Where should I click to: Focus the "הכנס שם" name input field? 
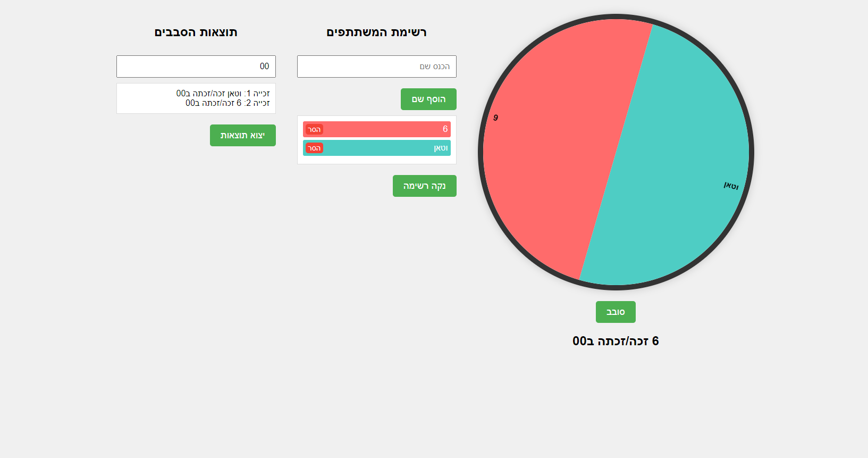376,66
